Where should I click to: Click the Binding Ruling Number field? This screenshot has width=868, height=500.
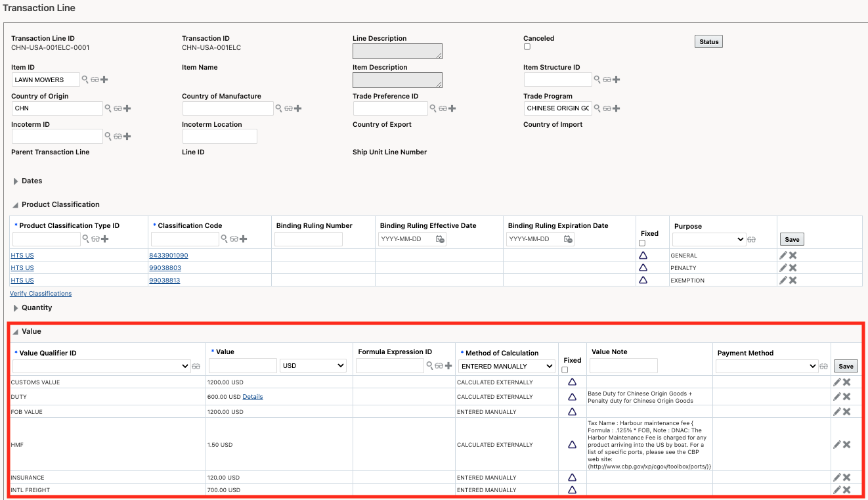(x=309, y=239)
